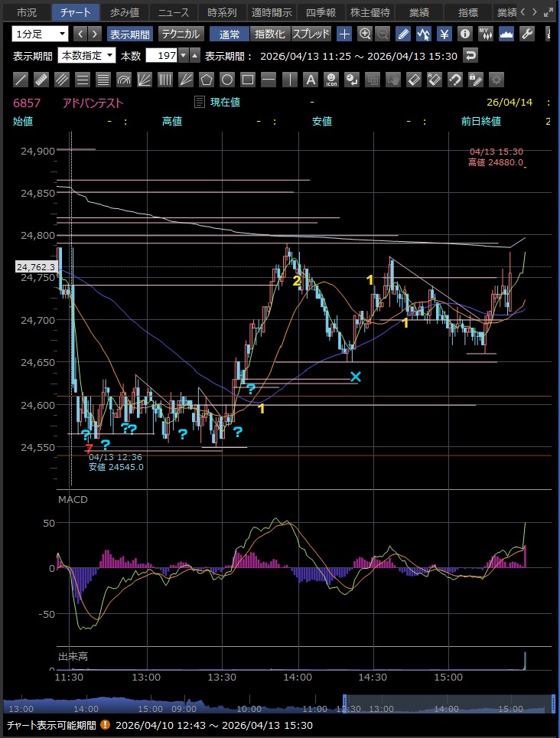
Task: Open the 1分足 timeframe dropdown
Action: coord(40,34)
